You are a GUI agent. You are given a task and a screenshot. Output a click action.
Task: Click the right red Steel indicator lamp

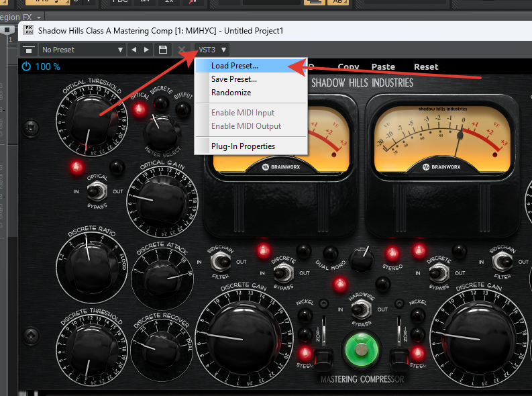click(x=418, y=353)
